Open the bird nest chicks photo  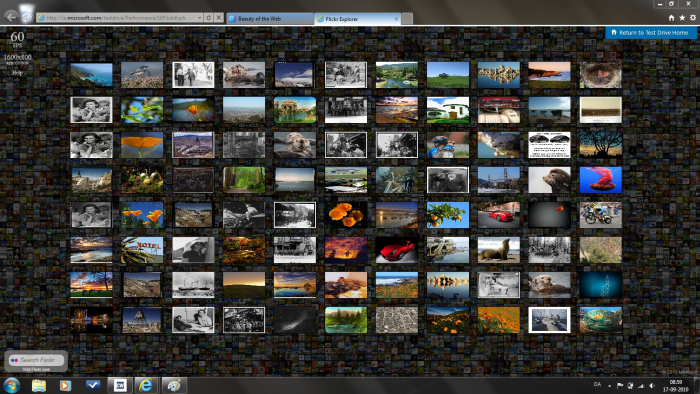click(600, 75)
